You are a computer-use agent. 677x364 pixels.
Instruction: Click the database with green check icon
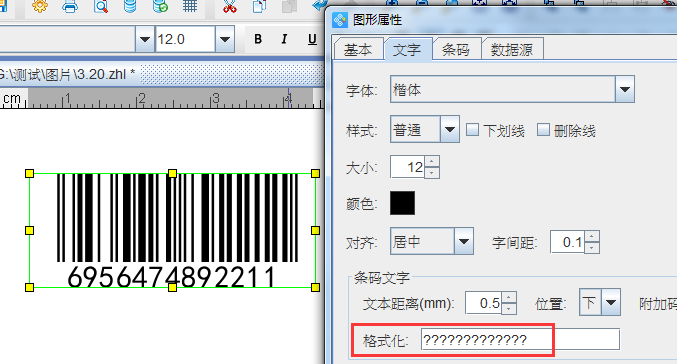[x=160, y=6]
